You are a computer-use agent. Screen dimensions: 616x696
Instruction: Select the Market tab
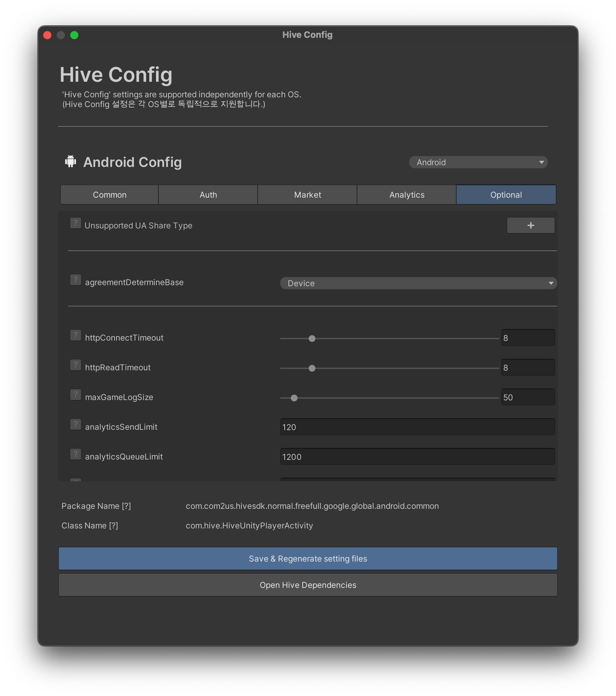pos(307,195)
